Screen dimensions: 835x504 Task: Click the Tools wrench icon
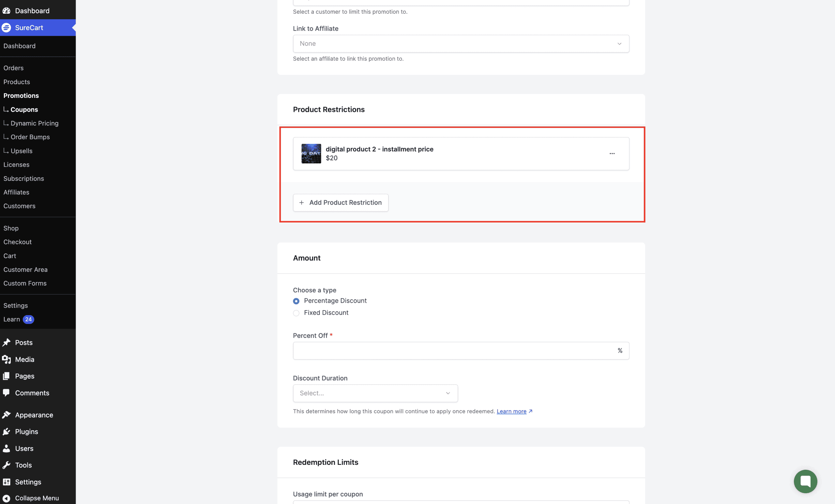tap(6, 465)
